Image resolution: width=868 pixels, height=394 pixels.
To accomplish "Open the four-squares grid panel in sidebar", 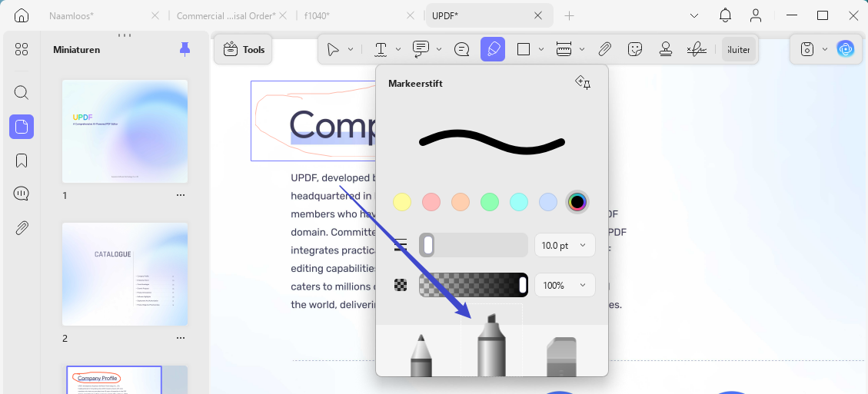I will (21, 49).
